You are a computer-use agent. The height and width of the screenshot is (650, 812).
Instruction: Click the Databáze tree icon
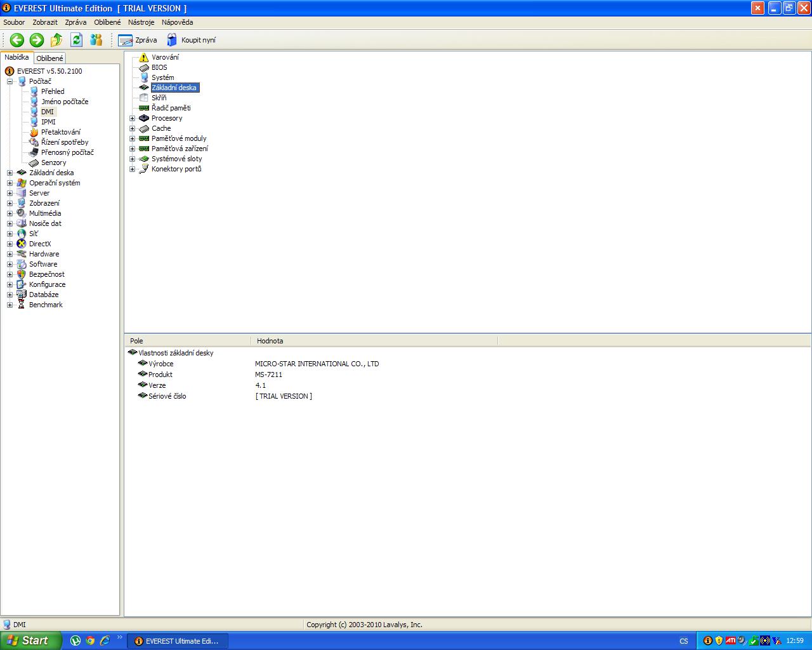tap(22, 295)
